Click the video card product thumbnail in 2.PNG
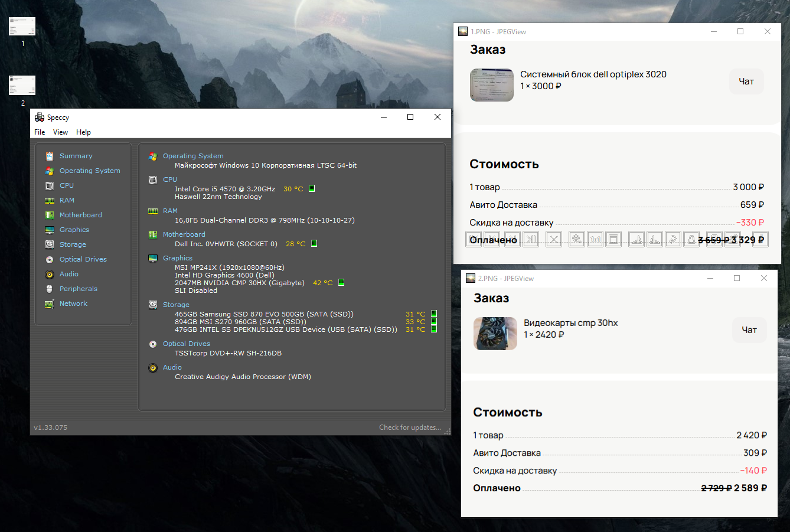Viewport: 790px width, 532px height. tap(495, 333)
